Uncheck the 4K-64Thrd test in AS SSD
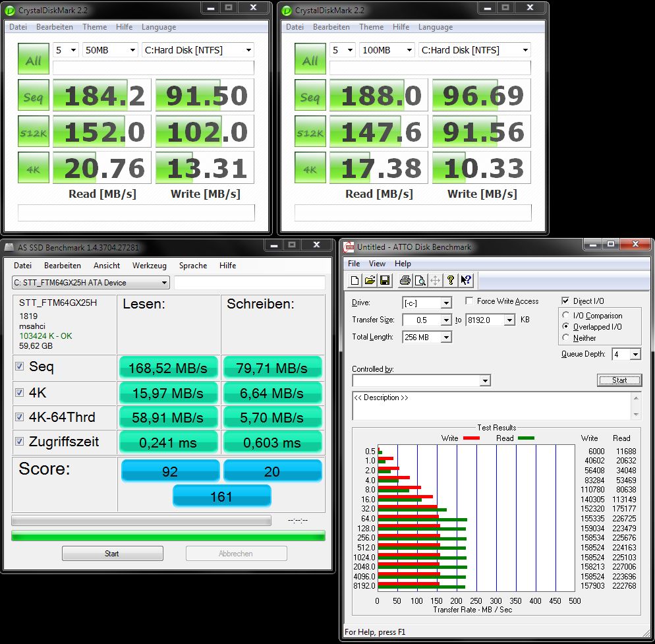Viewport: 655px width, 644px height. point(19,417)
